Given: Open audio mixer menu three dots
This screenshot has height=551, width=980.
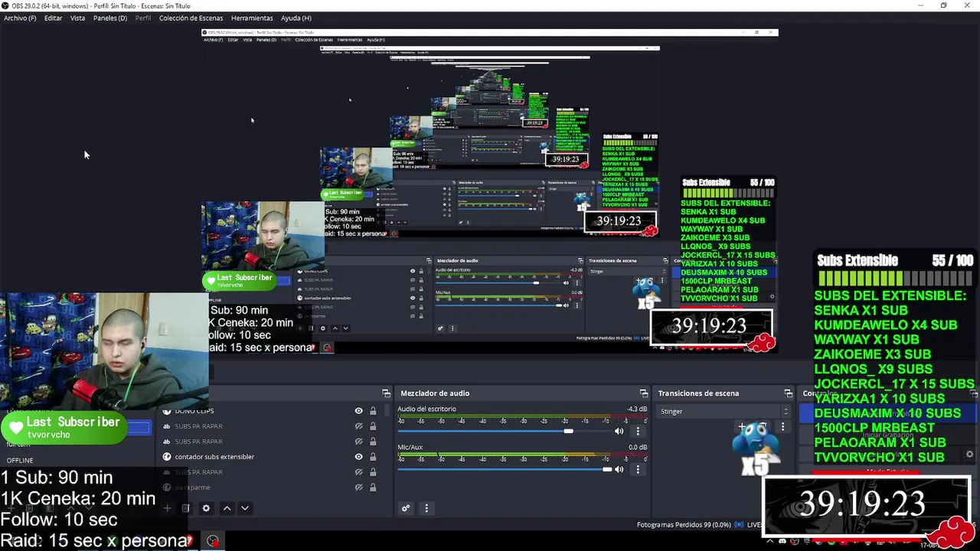Looking at the screenshot, I should pyautogui.click(x=426, y=508).
